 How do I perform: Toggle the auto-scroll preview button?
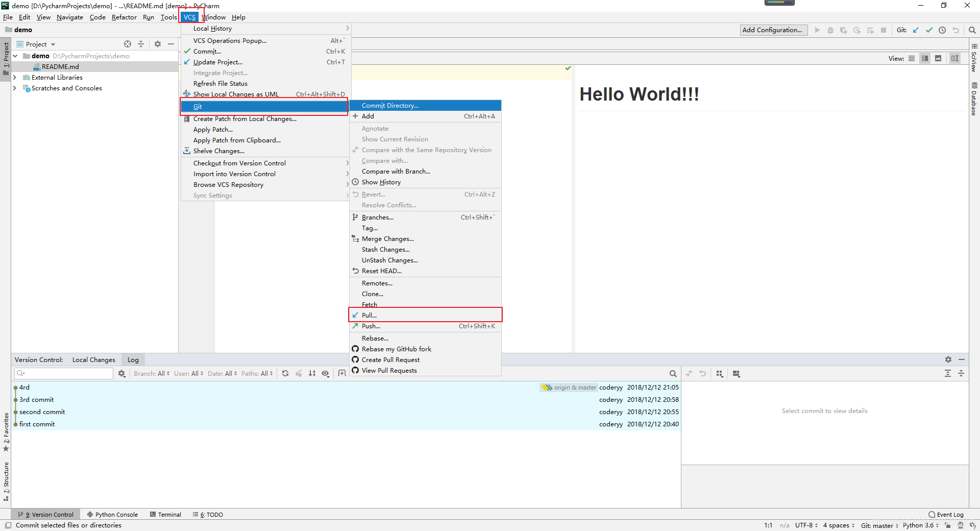954,58
